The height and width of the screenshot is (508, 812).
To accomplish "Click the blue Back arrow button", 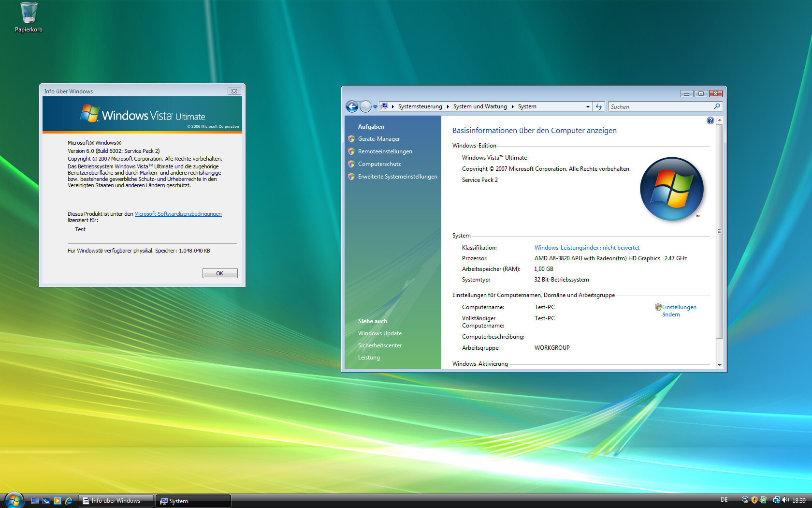I will tap(352, 106).
